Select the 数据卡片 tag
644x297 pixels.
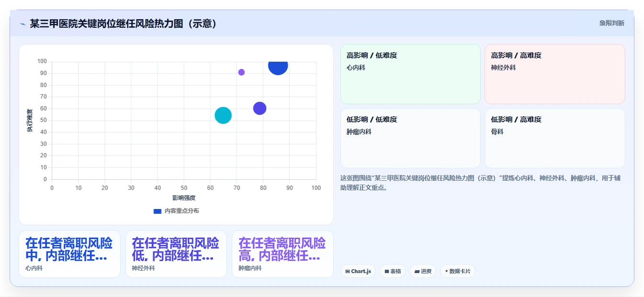(458, 271)
